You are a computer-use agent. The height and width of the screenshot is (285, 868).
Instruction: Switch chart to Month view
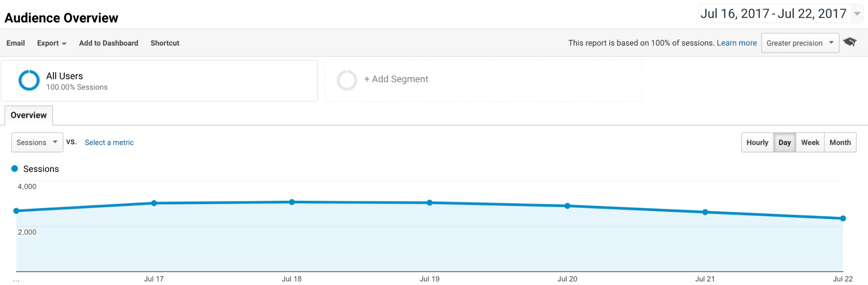[840, 142]
